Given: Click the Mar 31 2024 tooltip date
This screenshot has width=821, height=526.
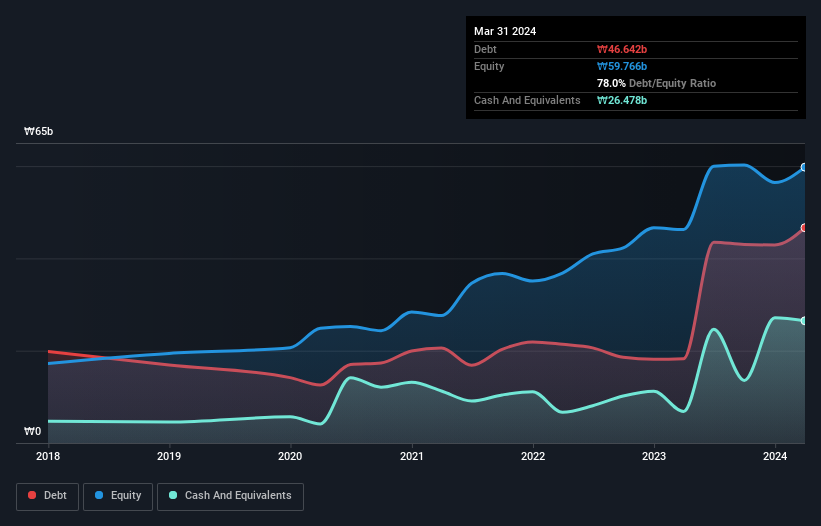Looking at the screenshot, I should tap(505, 31).
